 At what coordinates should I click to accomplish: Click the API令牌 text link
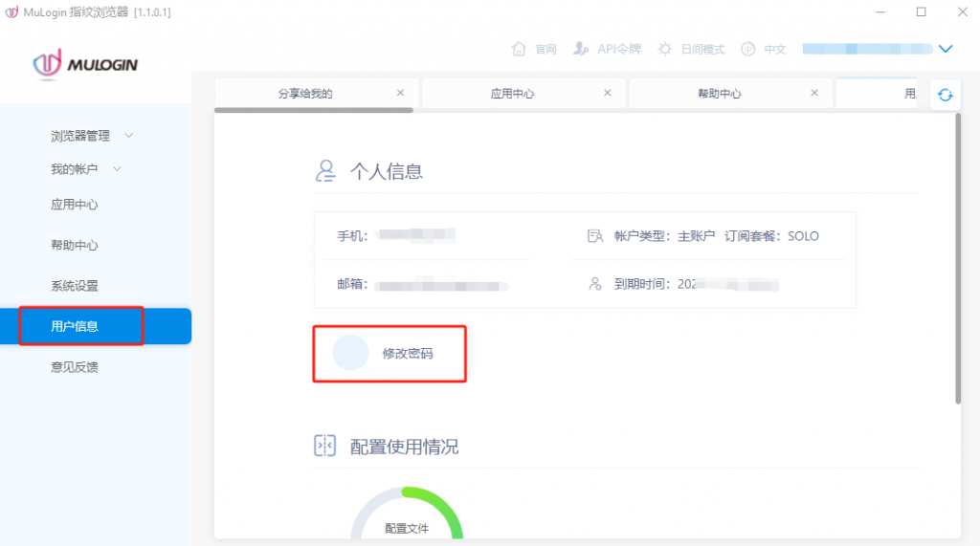(x=619, y=50)
